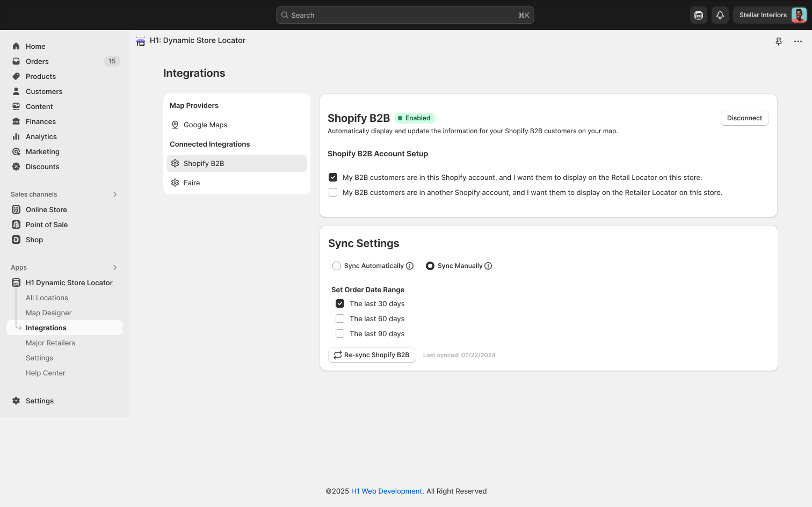Click the Content icon in sidebar
812x507 pixels.
(x=16, y=106)
